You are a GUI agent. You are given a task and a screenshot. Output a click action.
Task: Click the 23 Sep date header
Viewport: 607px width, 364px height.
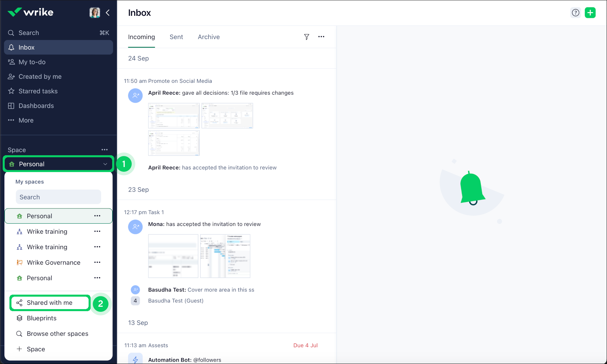tap(138, 190)
